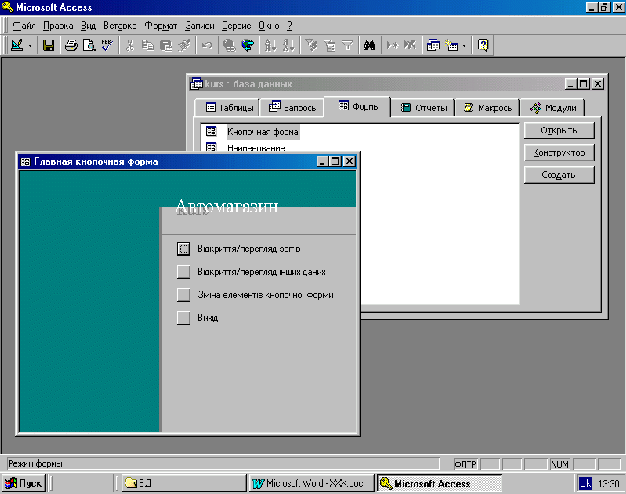Click the Автомагазин title label

[226, 206]
